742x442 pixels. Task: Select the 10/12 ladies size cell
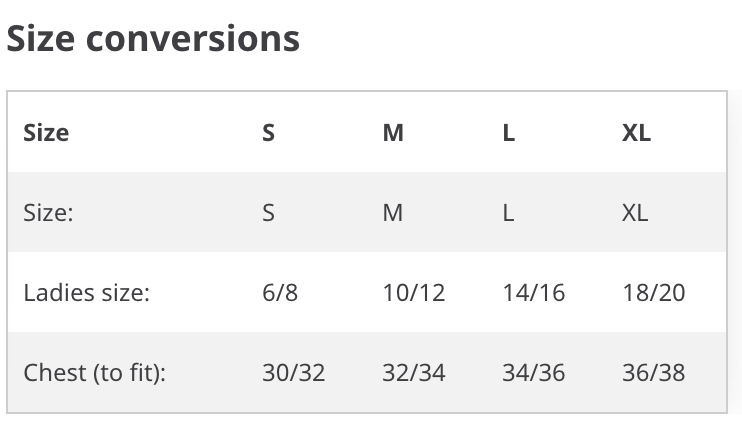coord(414,292)
